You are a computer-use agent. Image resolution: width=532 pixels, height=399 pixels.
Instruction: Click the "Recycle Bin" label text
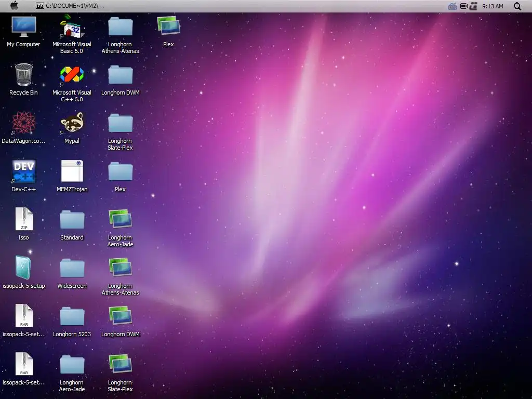coord(23,92)
